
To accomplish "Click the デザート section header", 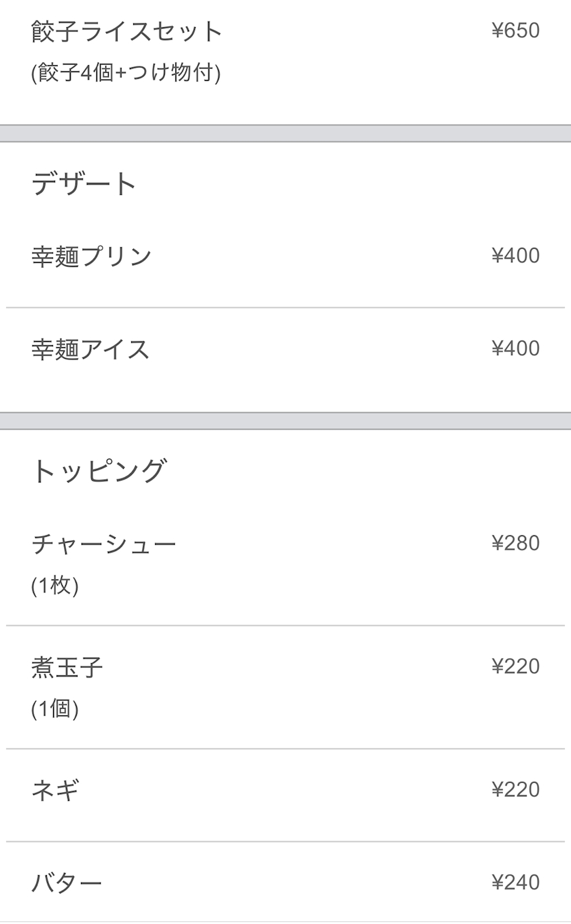I will tap(84, 184).
